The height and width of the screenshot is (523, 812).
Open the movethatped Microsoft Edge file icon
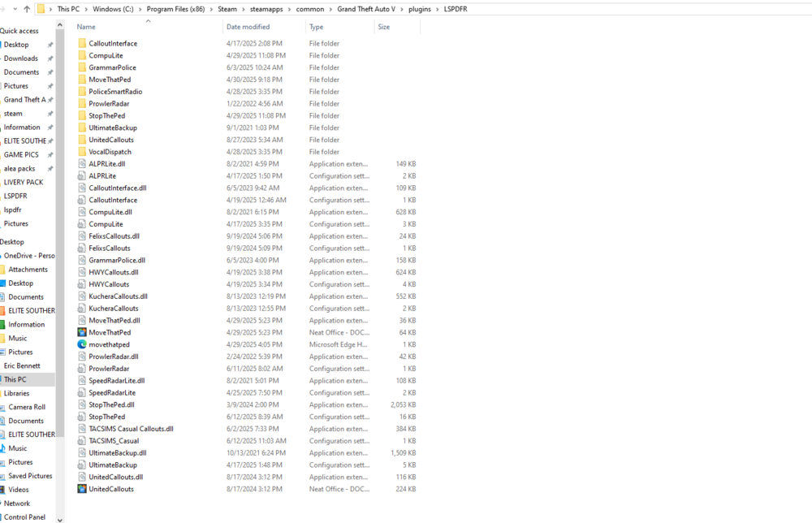pos(82,344)
